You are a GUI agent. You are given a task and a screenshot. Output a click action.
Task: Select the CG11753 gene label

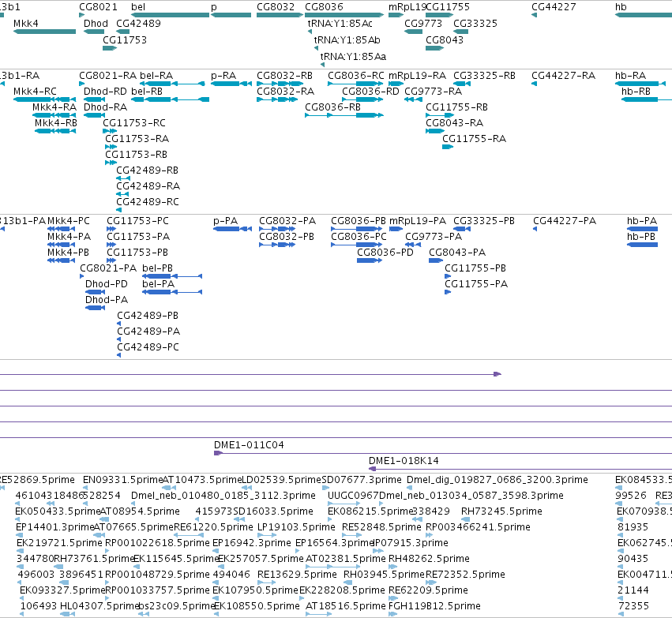(125, 40)
